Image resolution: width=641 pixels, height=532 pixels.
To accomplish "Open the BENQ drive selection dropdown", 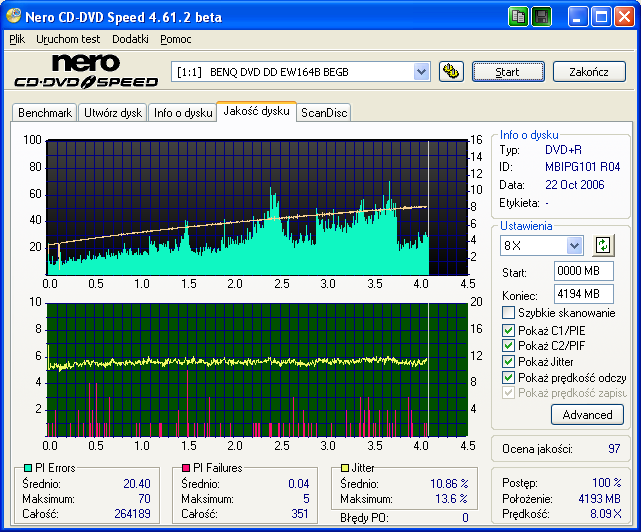I will click(x=421, y=72).
